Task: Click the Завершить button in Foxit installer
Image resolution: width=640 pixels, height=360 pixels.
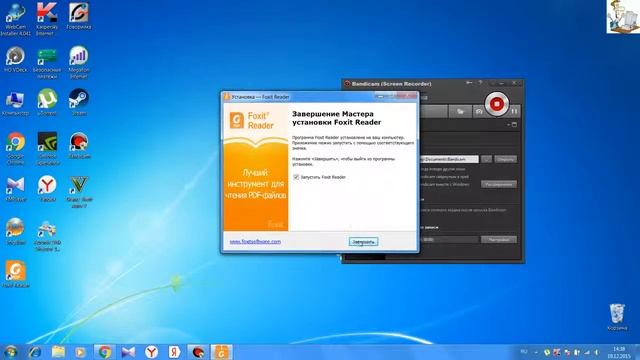Action: pyautogui.click(x=363, y=242)
